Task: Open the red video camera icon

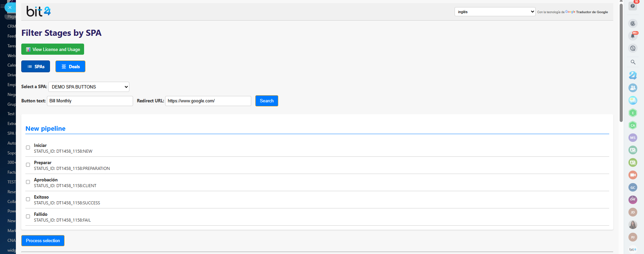Action: [633, 175]
